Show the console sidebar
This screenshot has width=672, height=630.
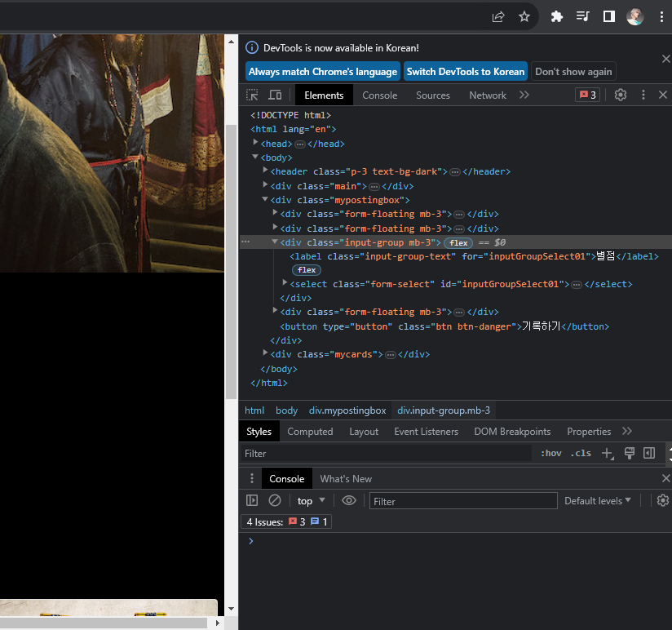(252, 500)
